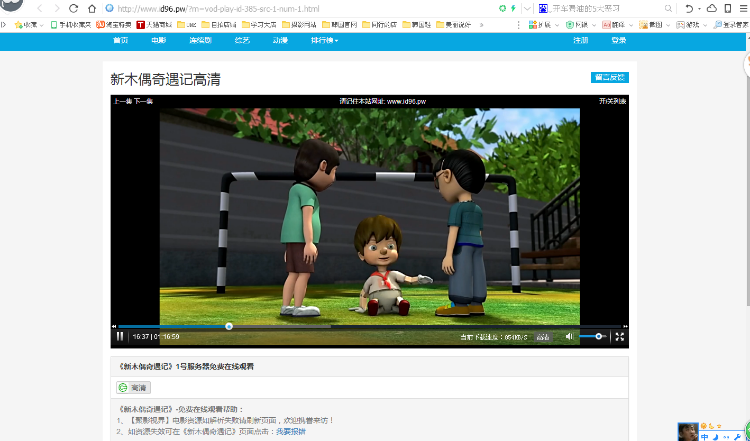Screen dimensions: 750x441
Task: Skip backward with the small rewind arrows
Action: coord(114,326)
